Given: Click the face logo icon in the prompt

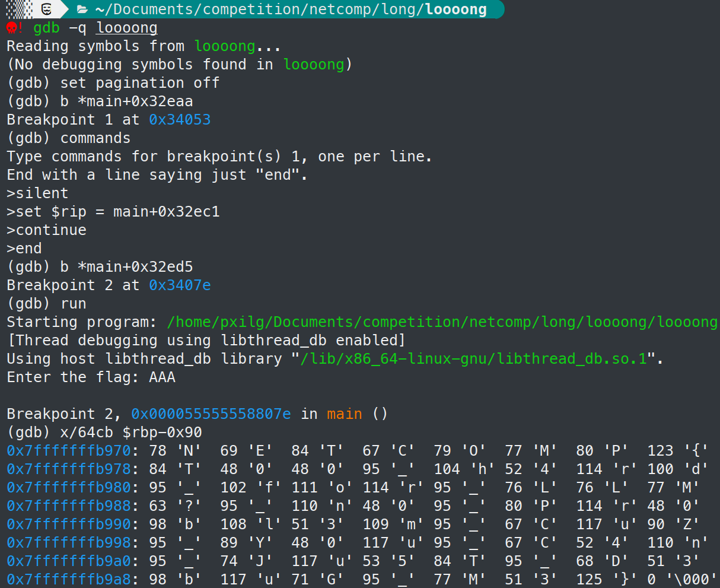Looking at the screenshot, I should pos(47,9).
